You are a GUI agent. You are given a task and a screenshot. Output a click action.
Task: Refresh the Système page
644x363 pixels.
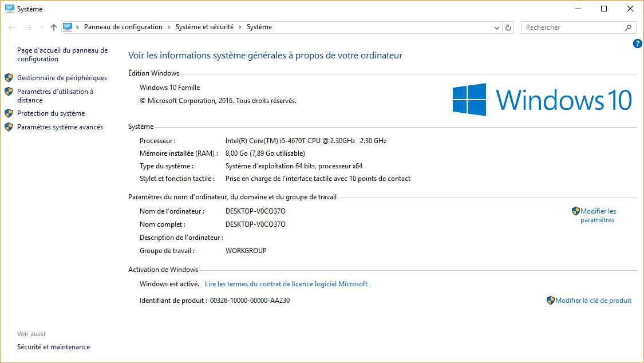point(508,27)
